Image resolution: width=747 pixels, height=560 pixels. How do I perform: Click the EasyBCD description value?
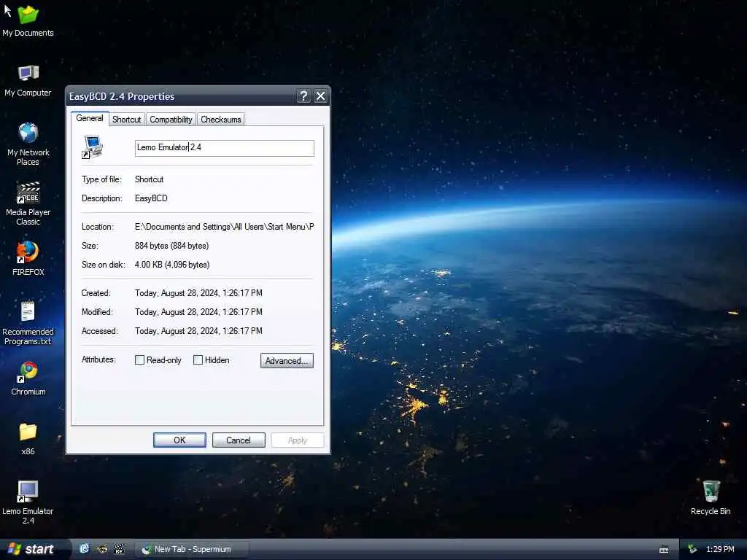pos(151,198)
